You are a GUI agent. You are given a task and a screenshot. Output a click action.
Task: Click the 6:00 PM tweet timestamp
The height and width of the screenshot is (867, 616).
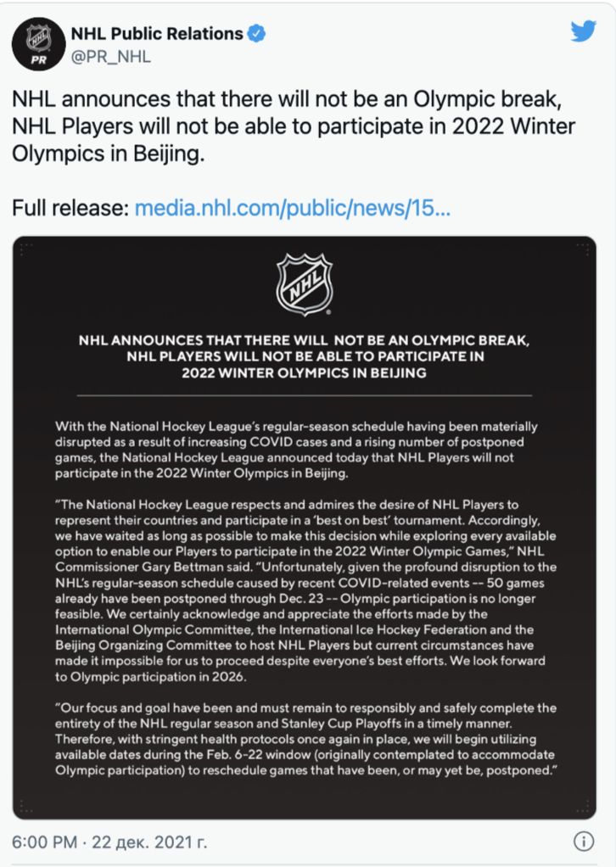pyautogui.click(x=44, y=842)
